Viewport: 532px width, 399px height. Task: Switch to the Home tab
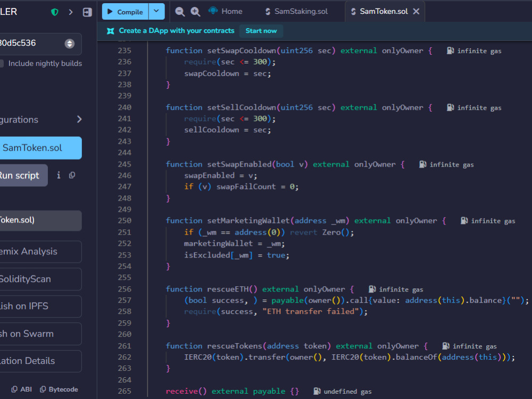[226, 11]
